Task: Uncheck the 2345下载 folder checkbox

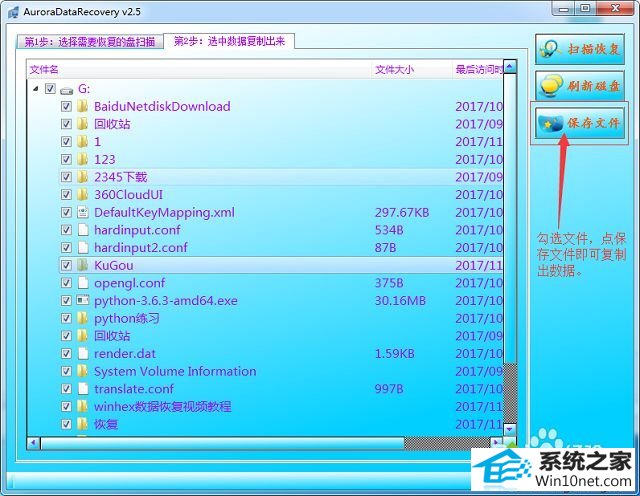Action: point(66,177)
